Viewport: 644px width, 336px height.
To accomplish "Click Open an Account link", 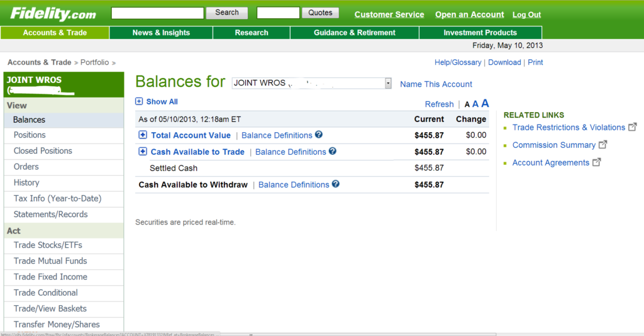I will (469, 14).
